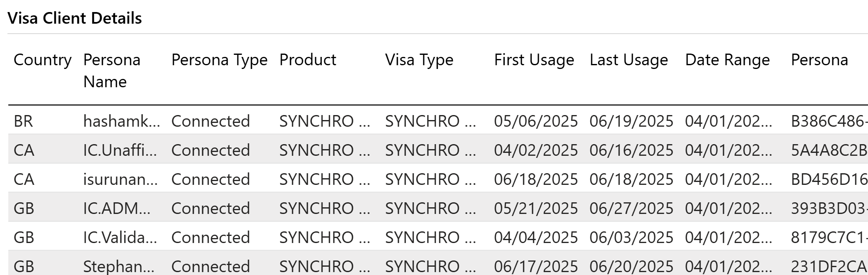Select last usage date 06/27/2025
This screenshot has width=868, height=275.
tap(631, 209)
